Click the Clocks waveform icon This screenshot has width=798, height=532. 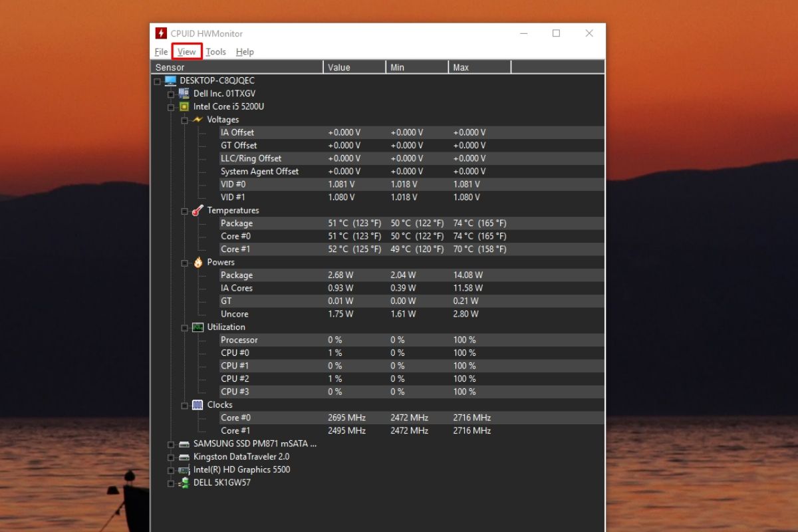coord(198,404)
